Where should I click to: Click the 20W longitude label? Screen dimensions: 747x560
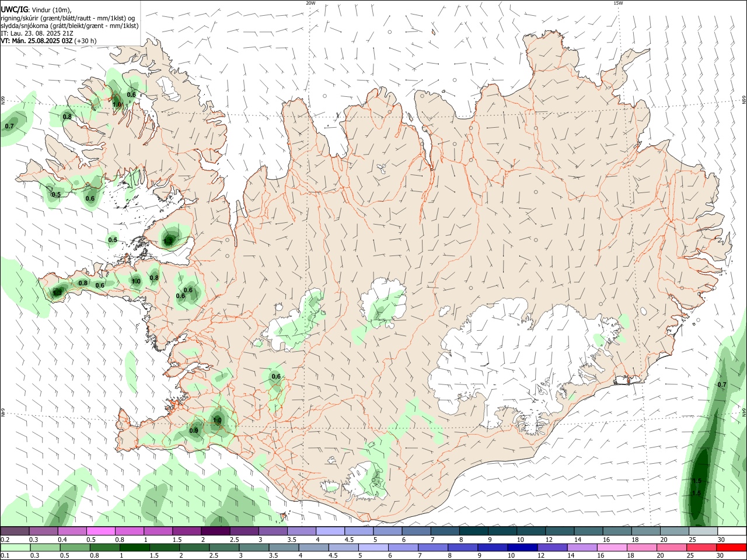pyautogui.click(x=310, y=3)
